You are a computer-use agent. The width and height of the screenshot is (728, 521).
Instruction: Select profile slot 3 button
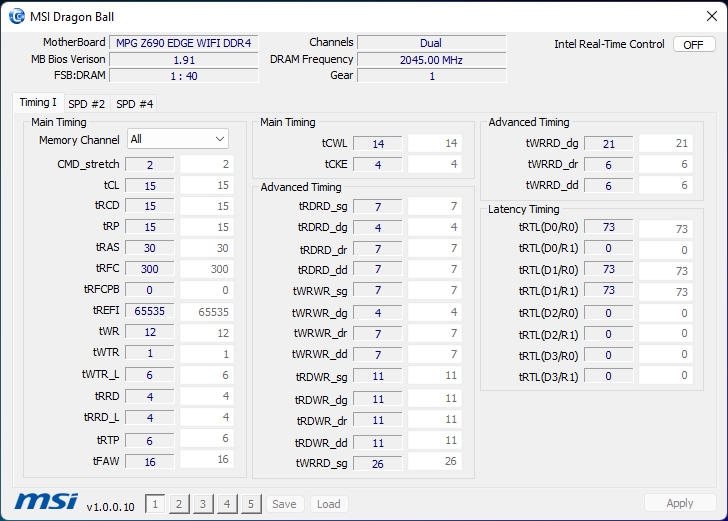pyautogui.click(x=203, y=504)
